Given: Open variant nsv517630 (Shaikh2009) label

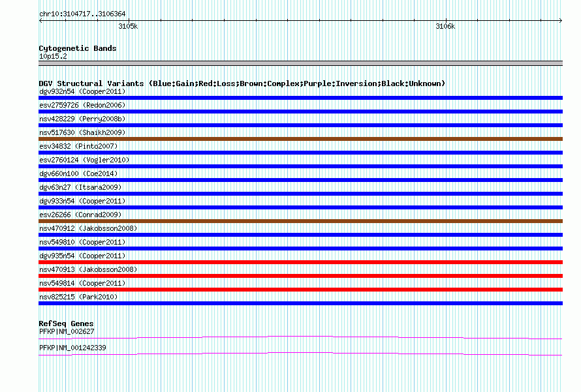Looking at the screenshot, I should coord(82,132).
